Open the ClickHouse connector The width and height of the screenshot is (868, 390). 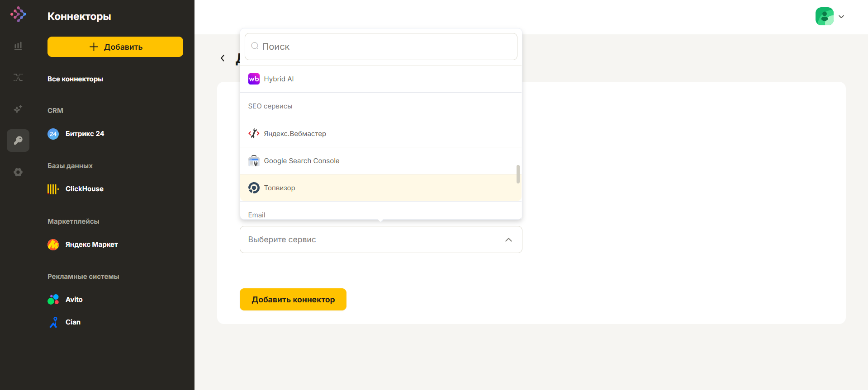(x=84, y=189)
